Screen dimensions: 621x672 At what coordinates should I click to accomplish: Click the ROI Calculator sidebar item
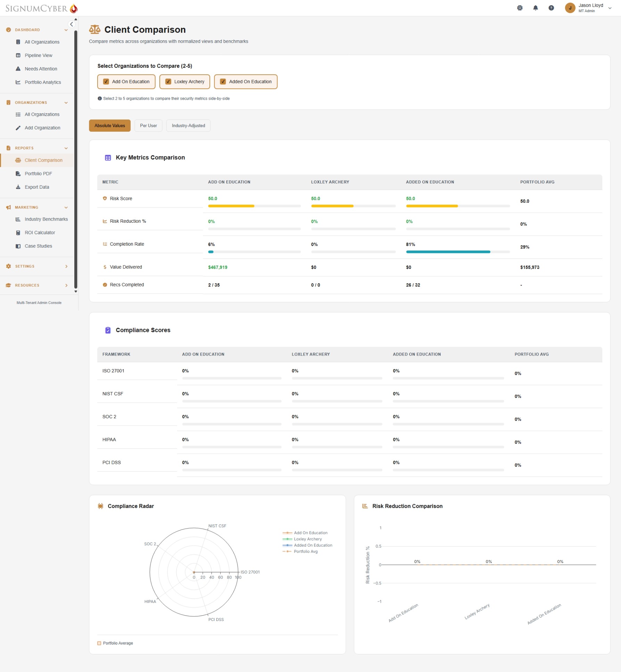40,232
